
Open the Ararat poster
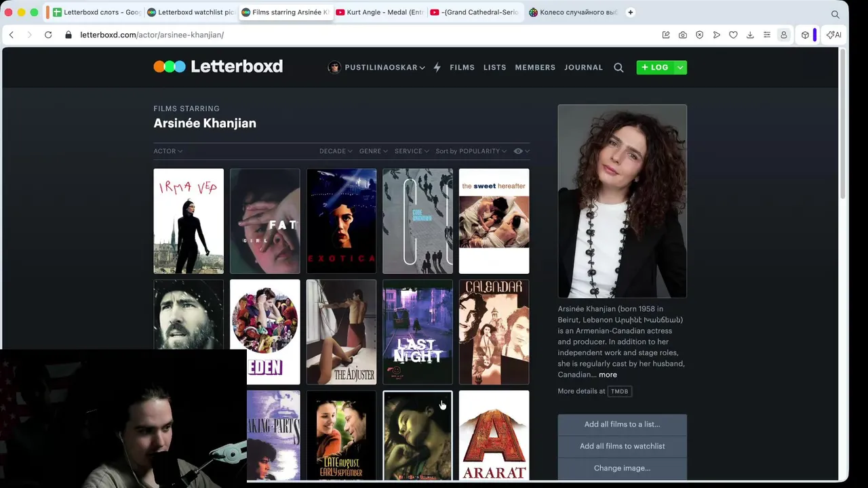pos(494,436)
